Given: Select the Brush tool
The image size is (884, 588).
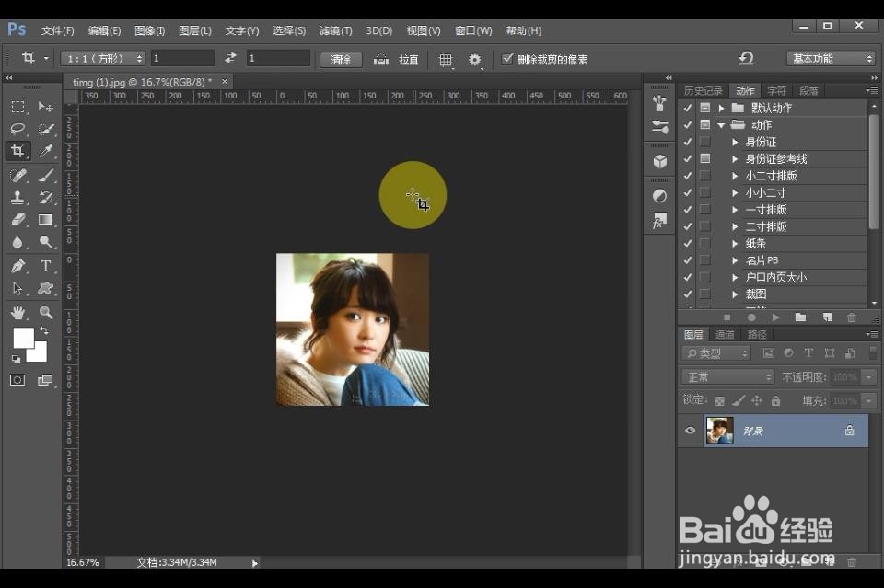Looking at the screenshot, I should tap(46, 176).
